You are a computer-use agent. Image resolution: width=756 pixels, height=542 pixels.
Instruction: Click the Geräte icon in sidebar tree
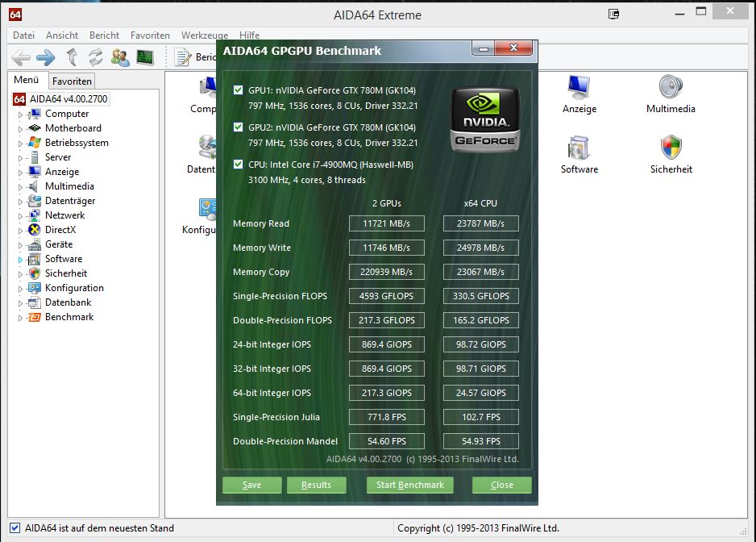tap(34, 244)
